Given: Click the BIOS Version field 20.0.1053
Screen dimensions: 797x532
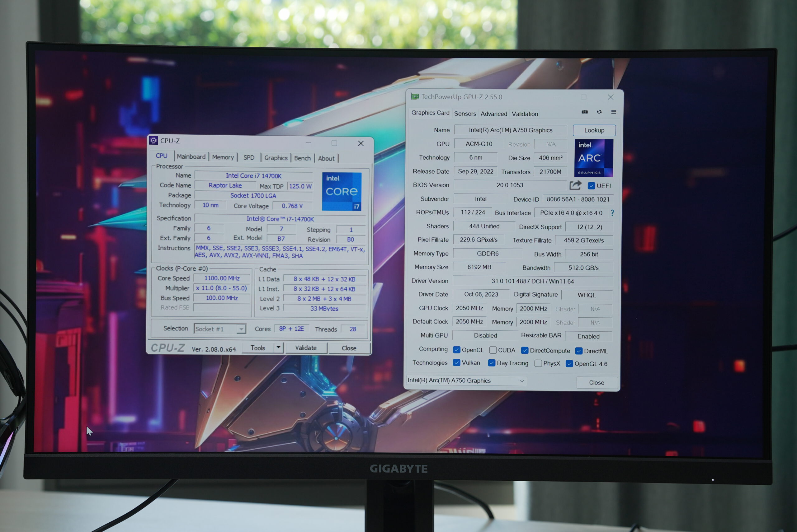Looking at the screenshot, I should pos(510,185).
